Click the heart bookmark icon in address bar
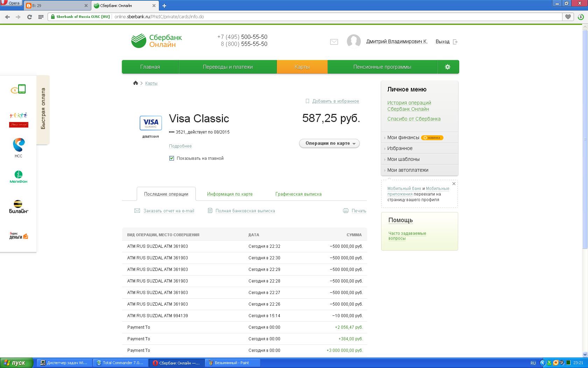This screenshot has width=588, height=368. (568, 16)
